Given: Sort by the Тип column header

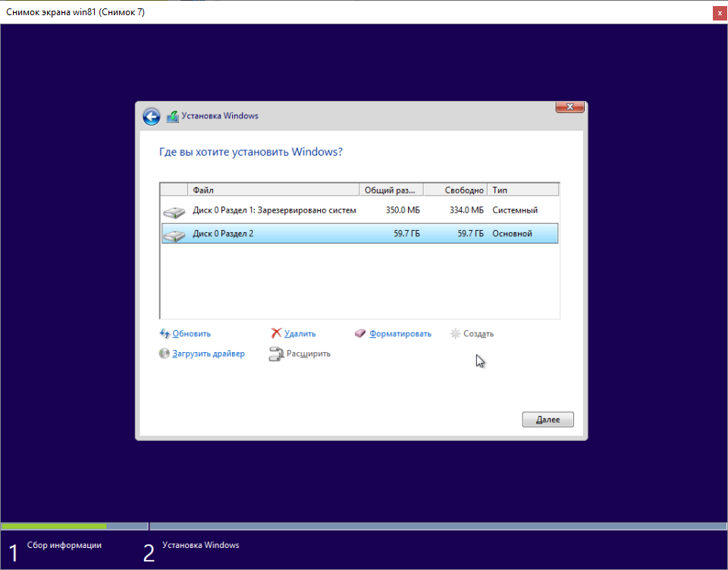Looking at the screenshot, I should tap(522, 190).
